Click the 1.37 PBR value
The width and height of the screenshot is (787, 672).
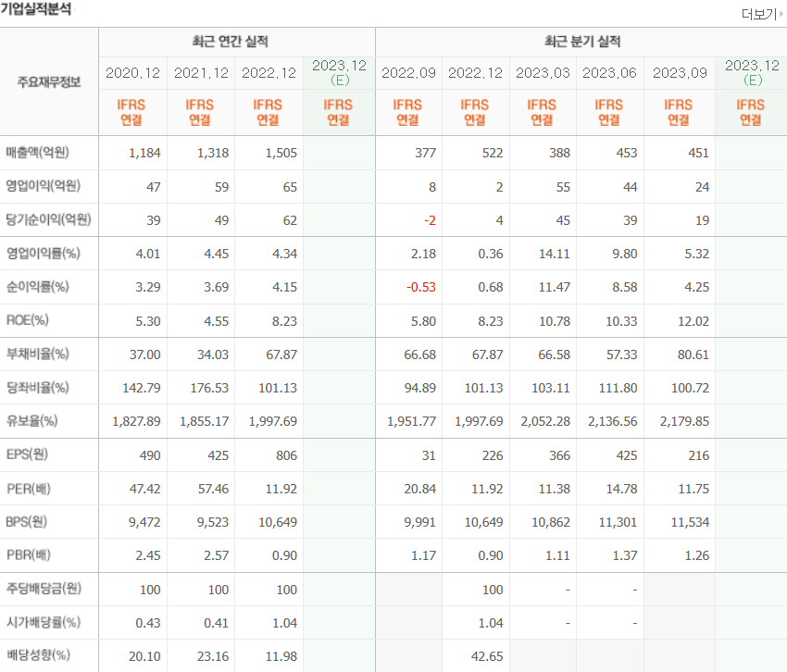[x=625, y=555]
